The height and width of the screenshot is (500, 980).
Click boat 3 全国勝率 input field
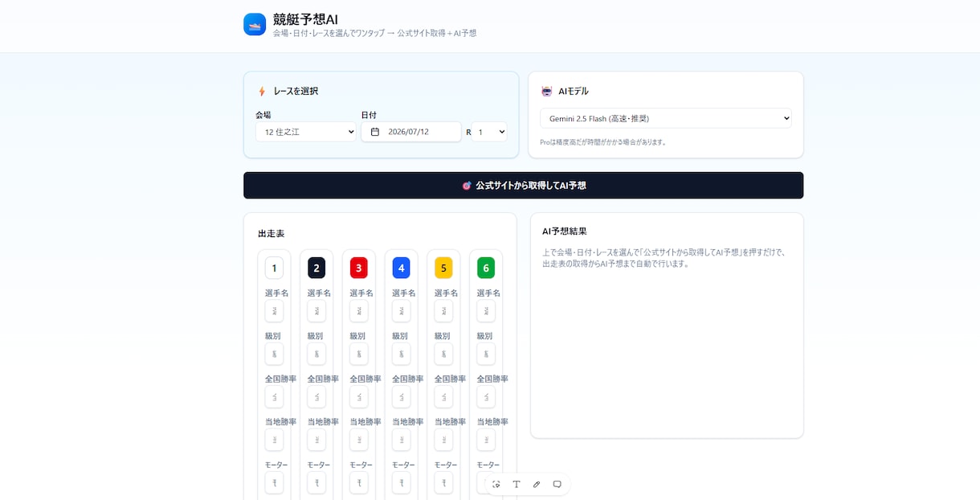[359, 397]
